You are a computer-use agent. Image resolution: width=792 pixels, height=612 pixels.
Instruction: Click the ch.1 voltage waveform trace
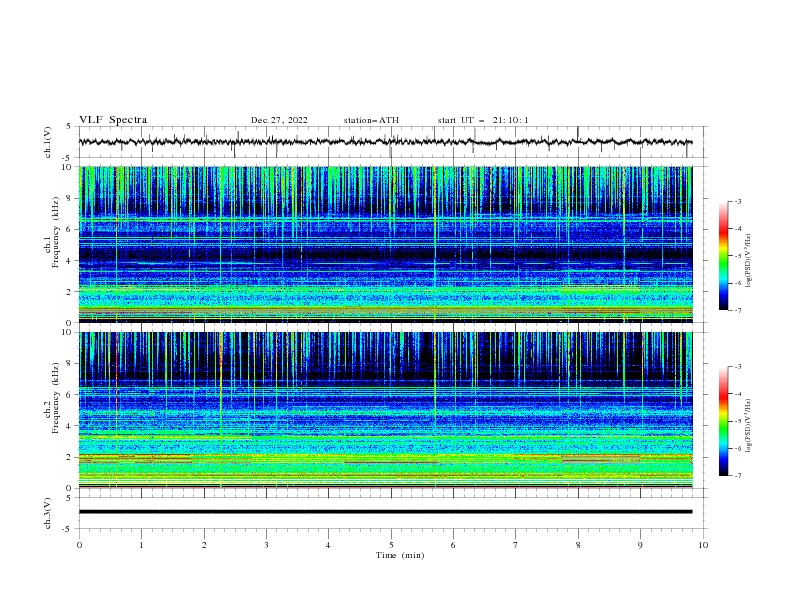(x=385, y=142)
